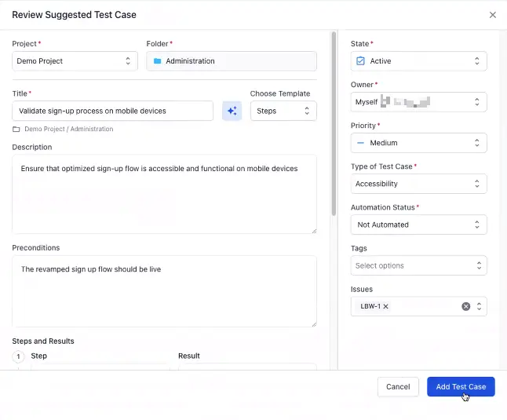Open the Owner dropdown
The image size is (507, 420).
tap(418, 102)
